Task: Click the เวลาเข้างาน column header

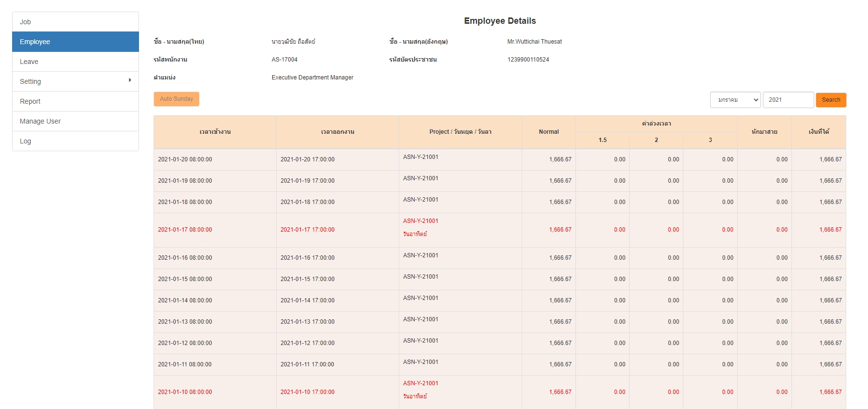Action: coord(215,132)
